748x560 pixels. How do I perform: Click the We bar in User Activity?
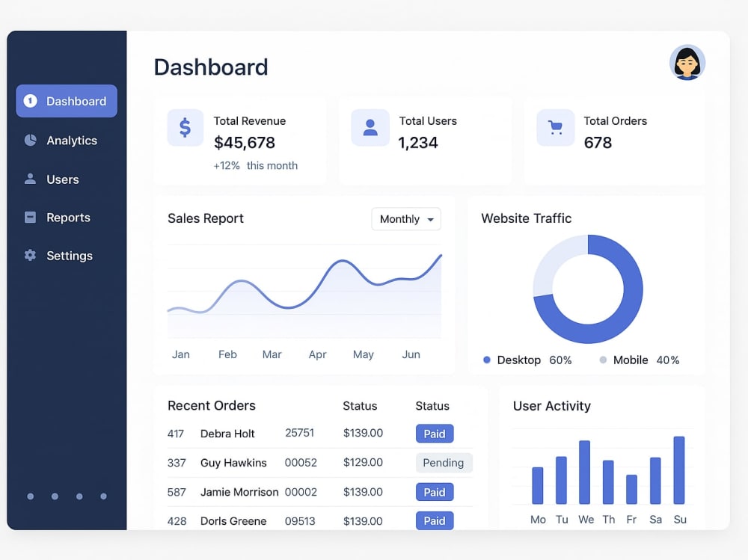click(x=585, y=472)
